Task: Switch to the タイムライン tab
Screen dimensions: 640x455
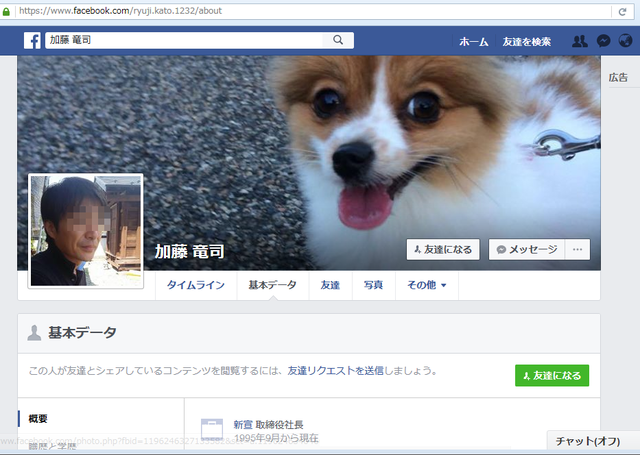Action: [x=196, y=285]
